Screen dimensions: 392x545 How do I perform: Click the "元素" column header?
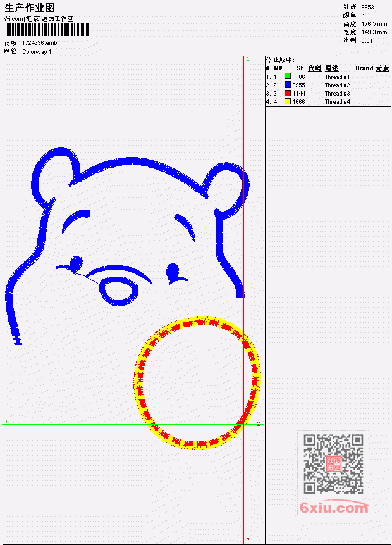coord(383,68)
